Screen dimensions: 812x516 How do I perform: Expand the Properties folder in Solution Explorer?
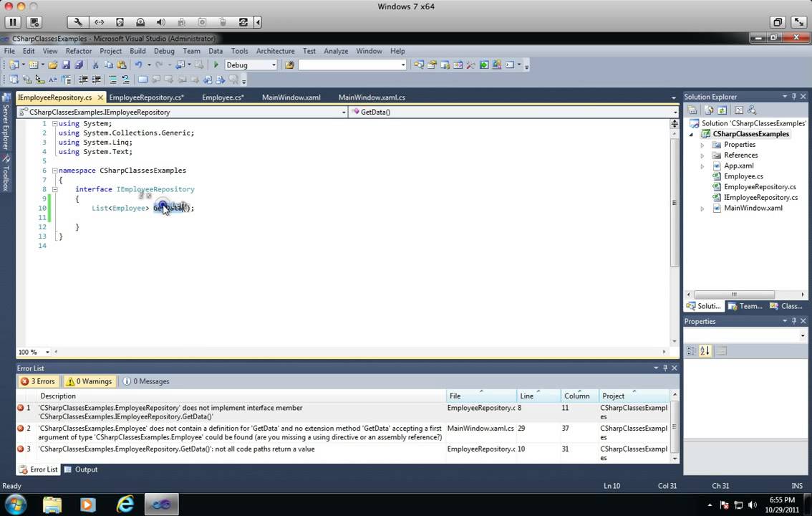click(702, 145)
